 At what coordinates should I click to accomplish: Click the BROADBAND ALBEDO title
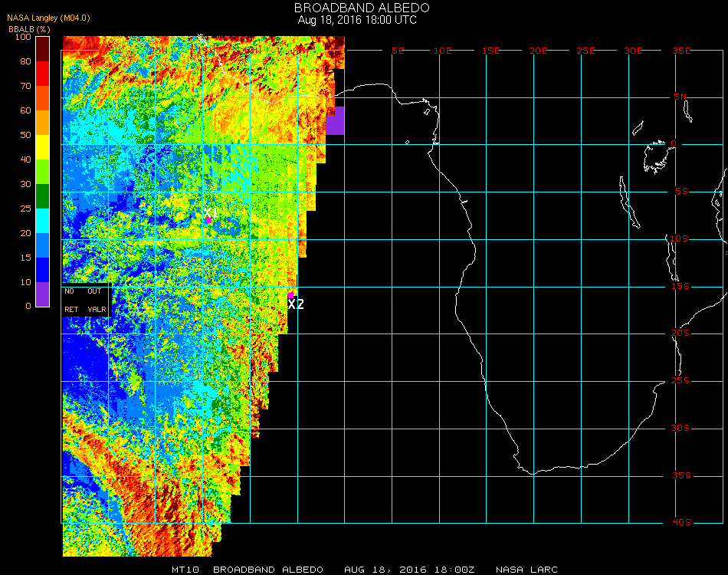click(x=362, y=8)
